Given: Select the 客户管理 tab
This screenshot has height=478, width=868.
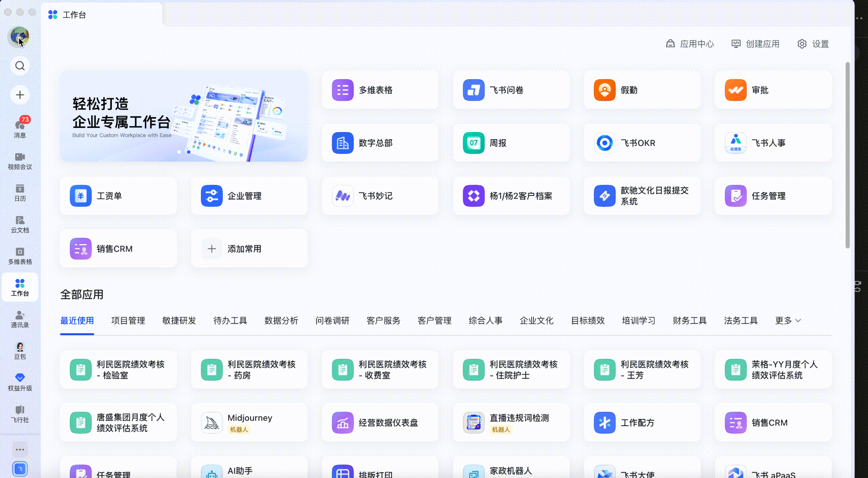Looking at the screenshot, I should pos(434,320).
